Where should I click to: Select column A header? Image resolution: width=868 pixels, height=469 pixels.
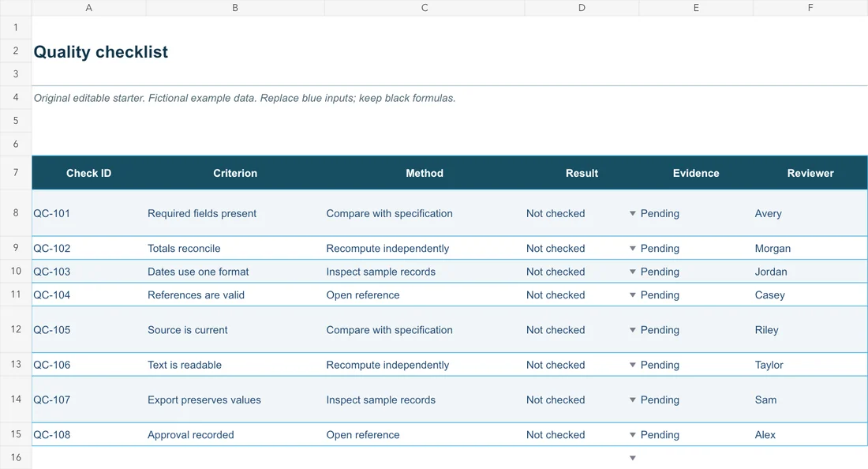click(88, 8)
